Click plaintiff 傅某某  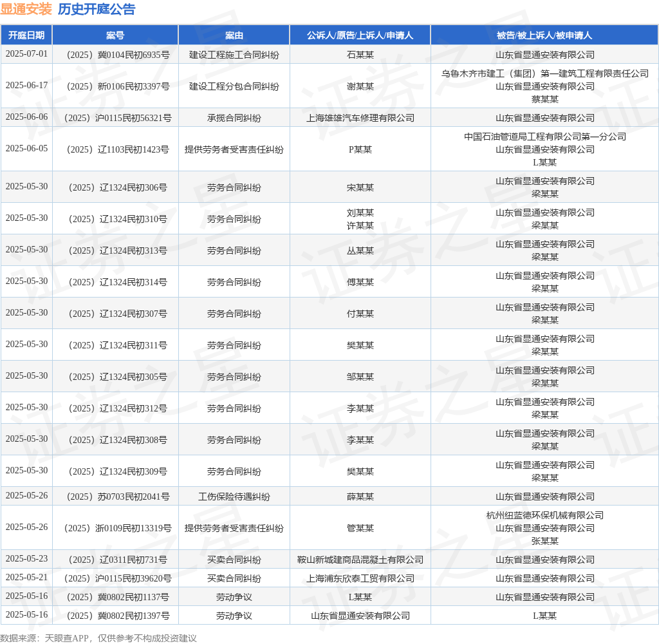360,282
